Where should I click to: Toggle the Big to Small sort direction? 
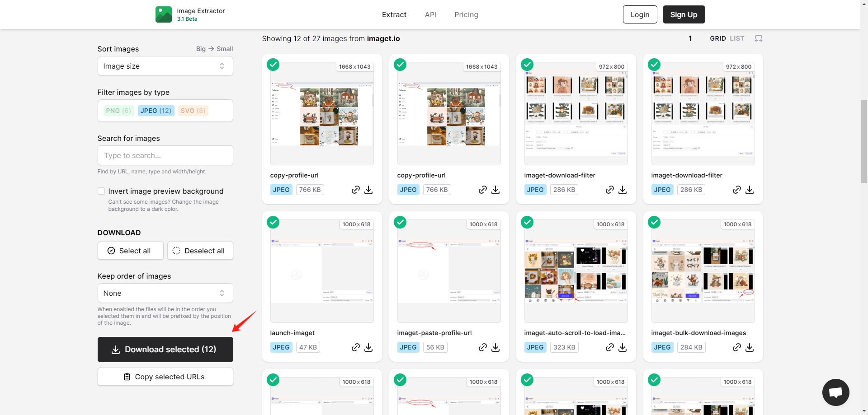tap(214, 49)
